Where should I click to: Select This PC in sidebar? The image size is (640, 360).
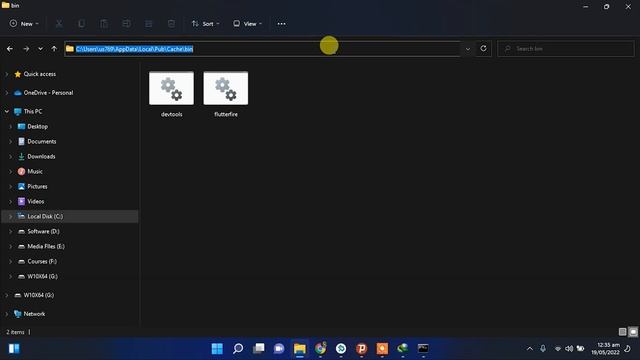pos(33,111)
